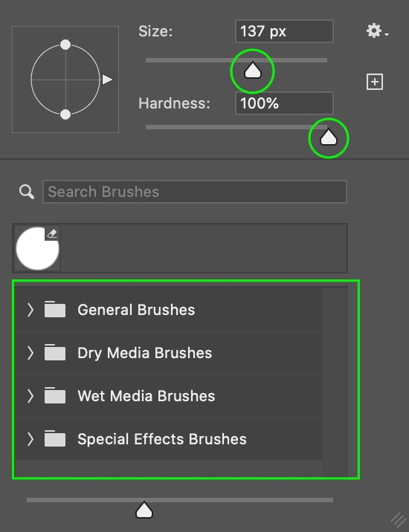
Task: Click the Hardness slider handle
Action: (x=329, y=137)
